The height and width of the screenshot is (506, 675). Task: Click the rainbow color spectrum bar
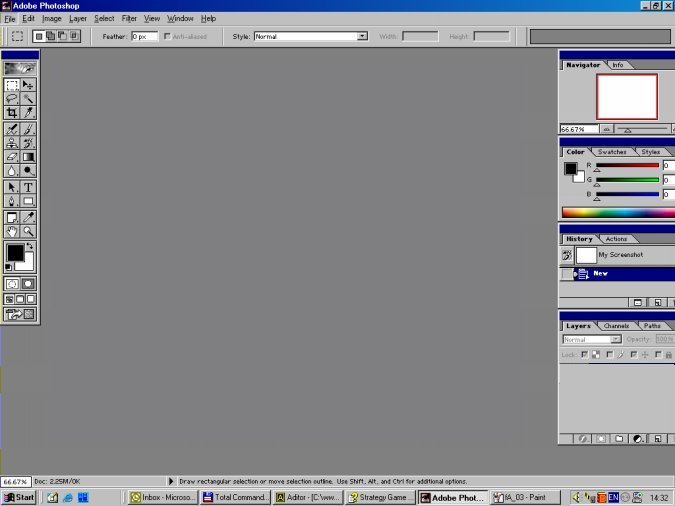(x=616, y=212)
